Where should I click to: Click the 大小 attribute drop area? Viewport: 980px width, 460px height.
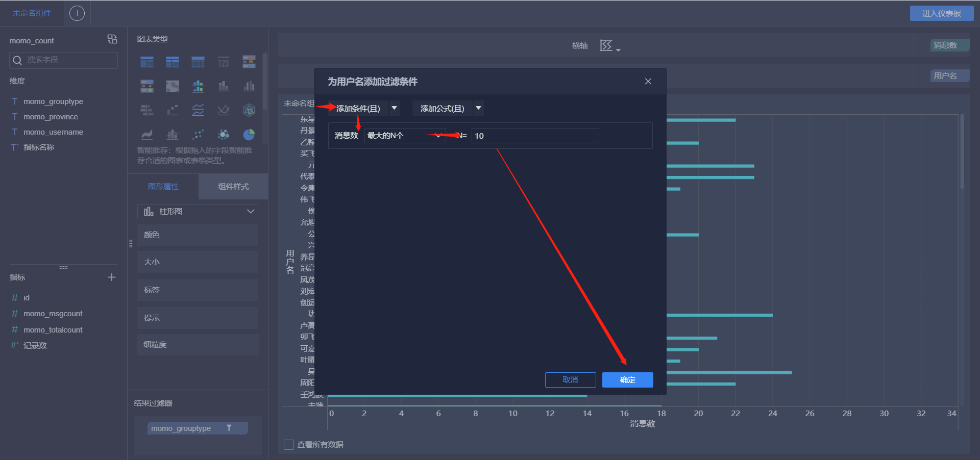coord(198,262)
